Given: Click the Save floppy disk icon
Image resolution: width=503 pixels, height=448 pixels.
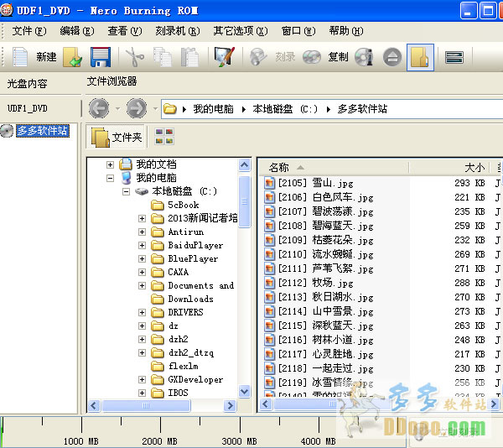Looking at the screenshot, I should (x=101, y=57).
